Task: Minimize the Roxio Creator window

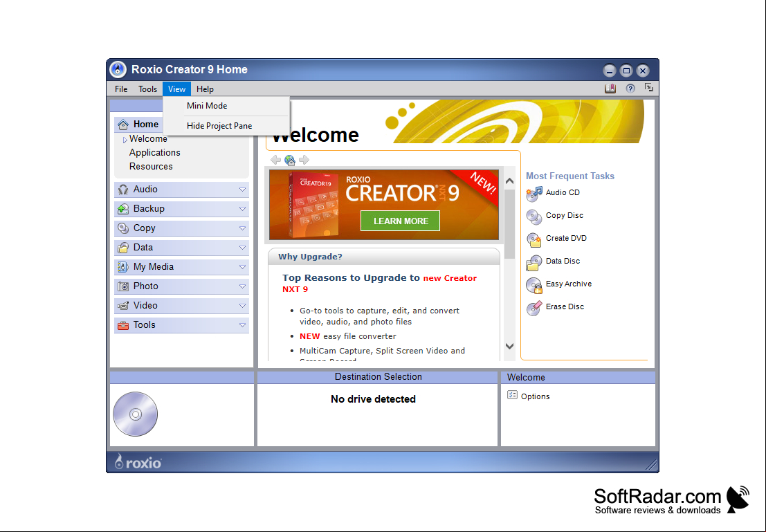Action: [609, 71]
